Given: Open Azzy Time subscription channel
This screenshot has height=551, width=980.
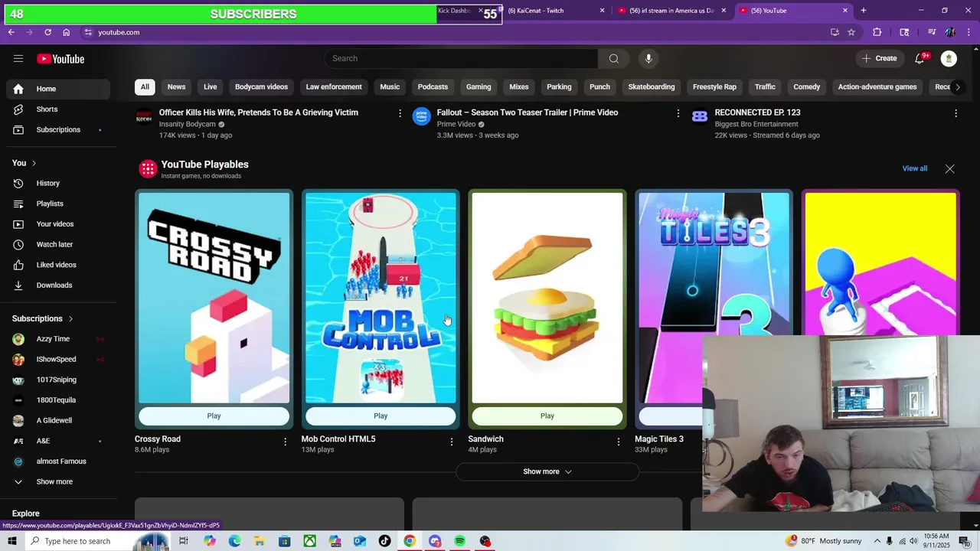Looking at the screenshot, I should tap(58, 339).
